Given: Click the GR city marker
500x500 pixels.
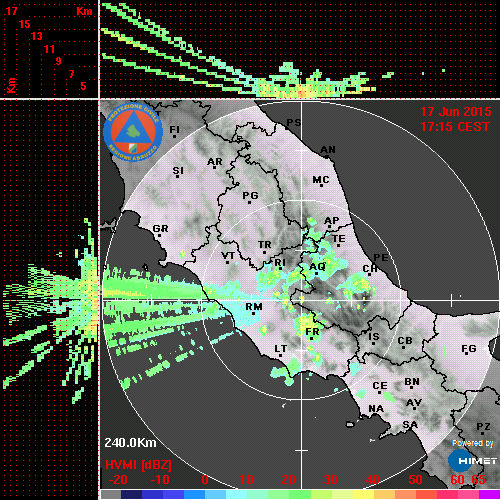Looking at the screenshot, I should (x=160, y=230).
